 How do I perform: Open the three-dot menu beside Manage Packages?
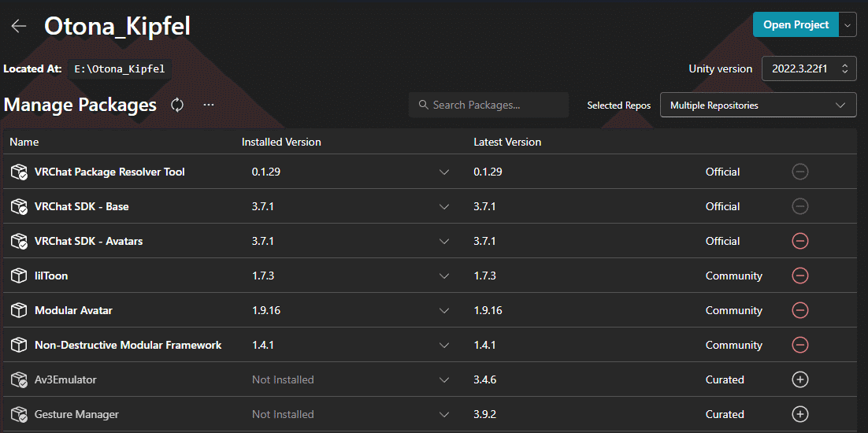[x=209, y=105]
